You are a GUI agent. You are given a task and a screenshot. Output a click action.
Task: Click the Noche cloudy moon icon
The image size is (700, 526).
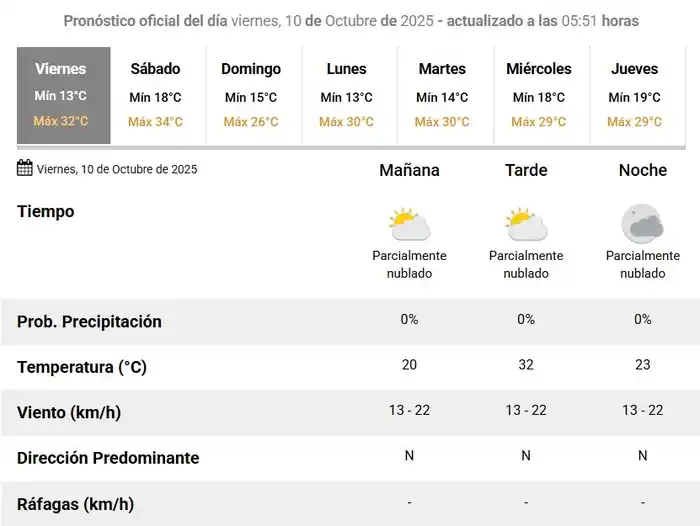click(x=642, y=224)
